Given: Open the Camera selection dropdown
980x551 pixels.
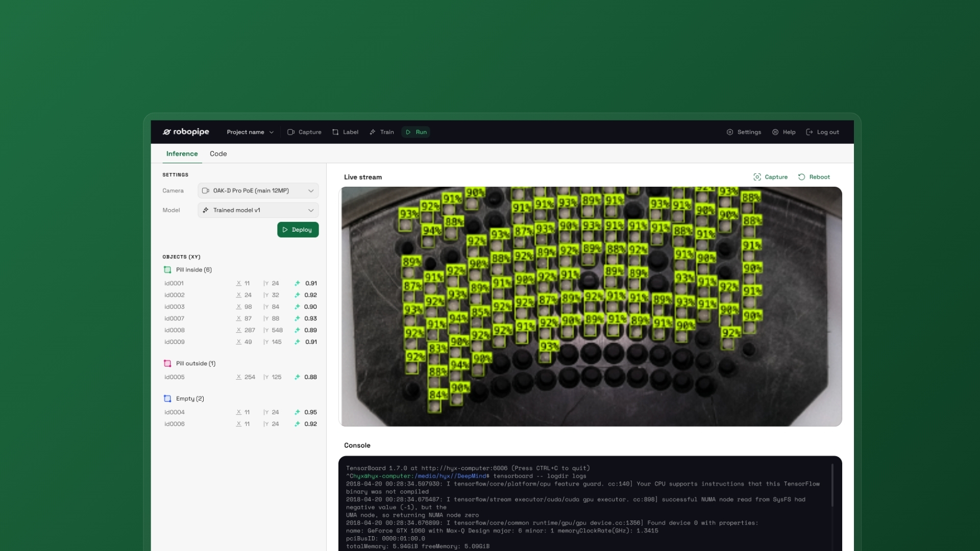Looking at the screenshot, I should pyautogui.click(x=258, y=190).
